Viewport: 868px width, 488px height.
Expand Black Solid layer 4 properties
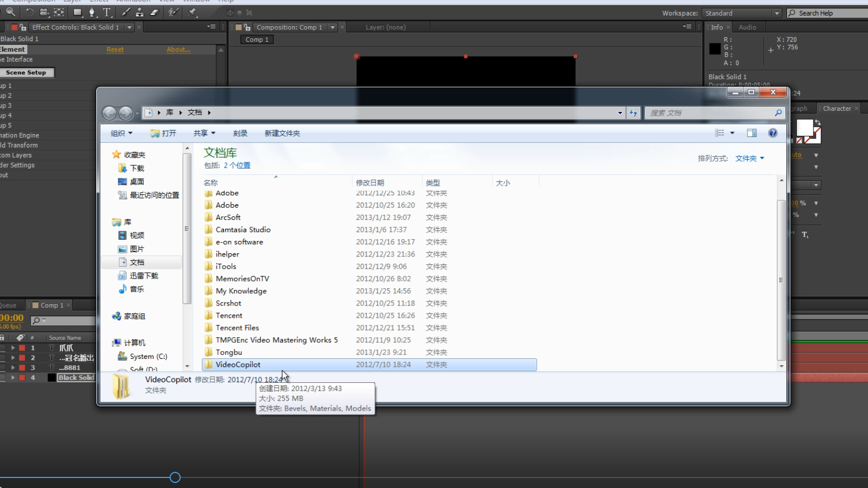point(13,378)
